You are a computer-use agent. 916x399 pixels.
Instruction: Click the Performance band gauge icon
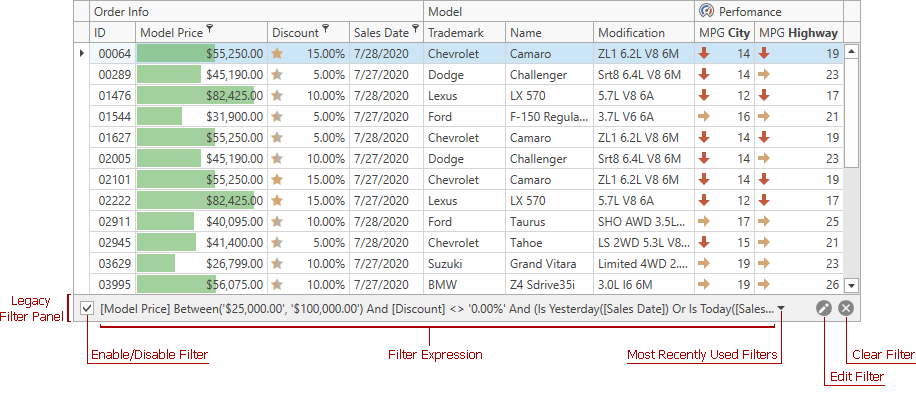click(x=706, y=11)
